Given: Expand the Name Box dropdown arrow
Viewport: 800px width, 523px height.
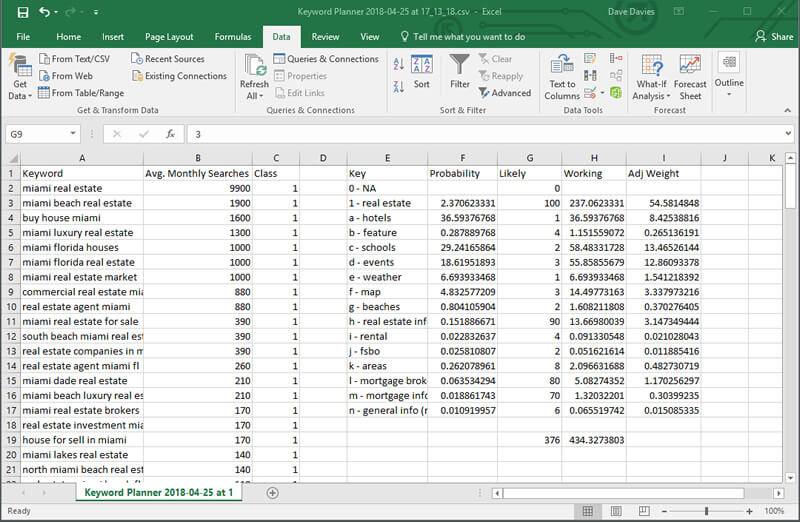Looking at the screenshot, I should [x=74, y=133].
